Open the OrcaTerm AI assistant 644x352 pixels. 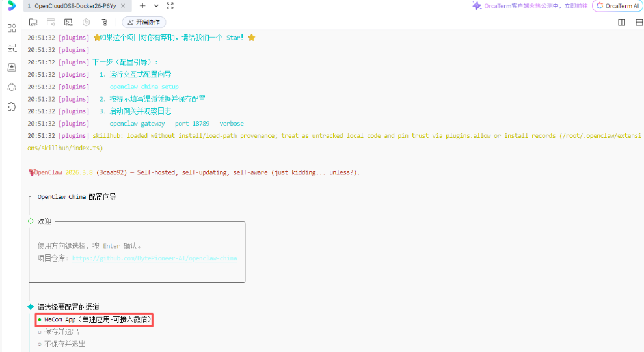(617, 6)
